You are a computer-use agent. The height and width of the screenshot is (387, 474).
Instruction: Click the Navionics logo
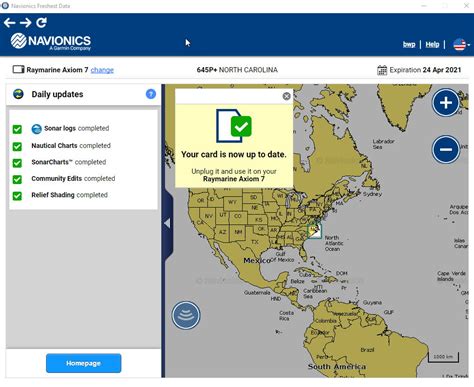coord(51,42)
